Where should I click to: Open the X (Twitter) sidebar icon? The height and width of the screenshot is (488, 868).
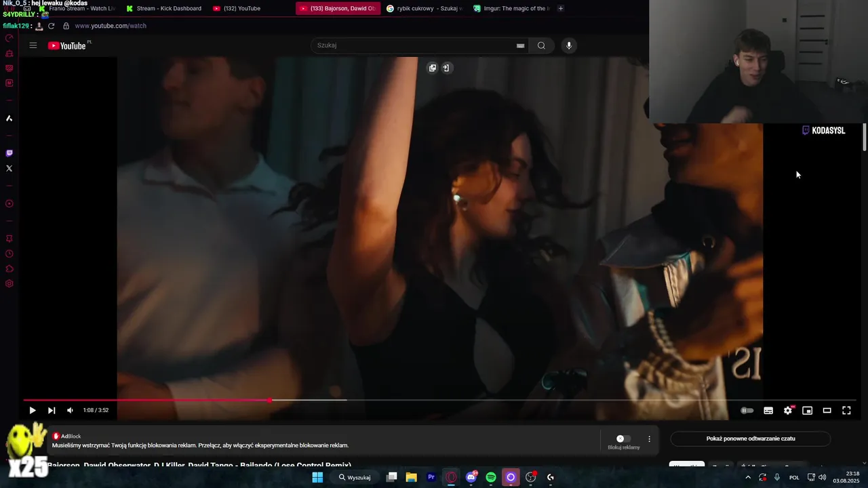pyautogui.click(x=9, y=168)
